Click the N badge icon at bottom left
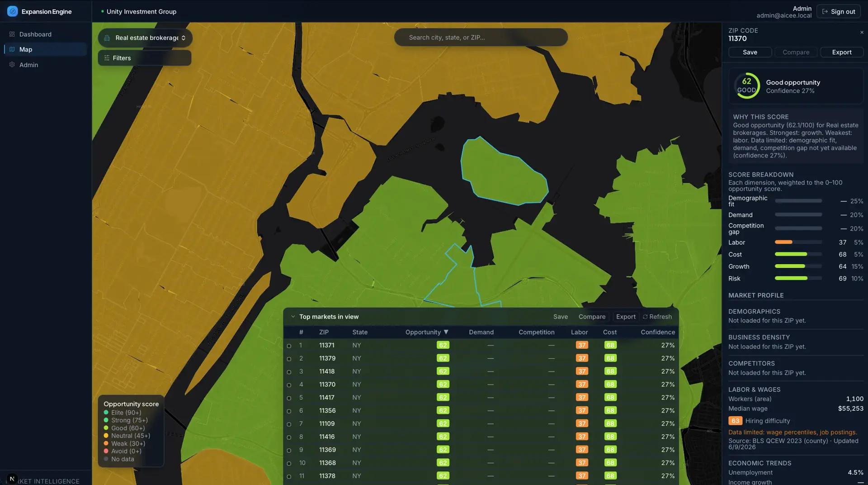 tap(12, 478)
